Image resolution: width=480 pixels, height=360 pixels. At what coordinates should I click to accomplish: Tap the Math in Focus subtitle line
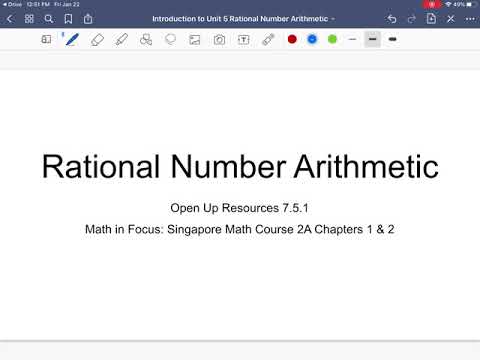coord(240,229)
